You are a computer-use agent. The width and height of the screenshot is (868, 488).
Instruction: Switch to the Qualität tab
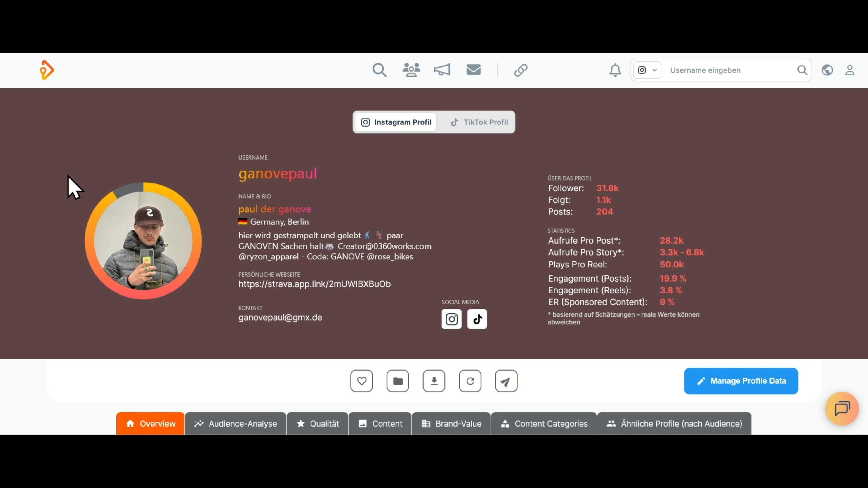click(317, 424)
